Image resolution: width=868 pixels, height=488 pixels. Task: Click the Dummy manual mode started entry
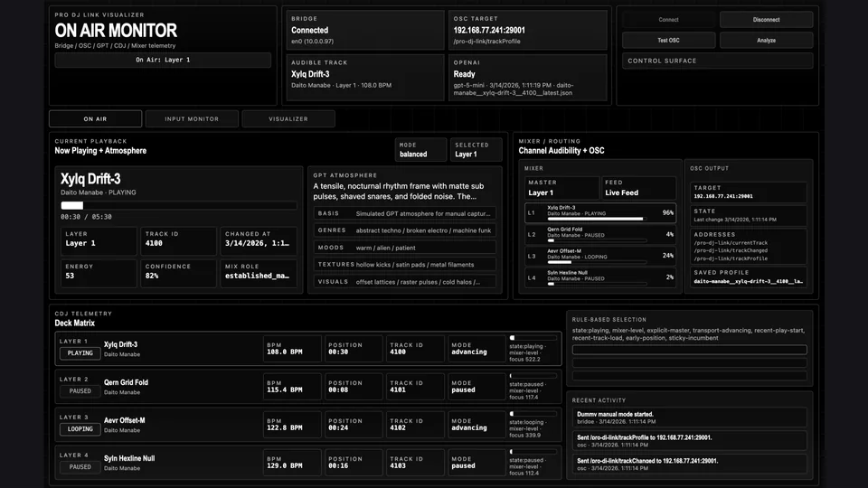point(689,418)
